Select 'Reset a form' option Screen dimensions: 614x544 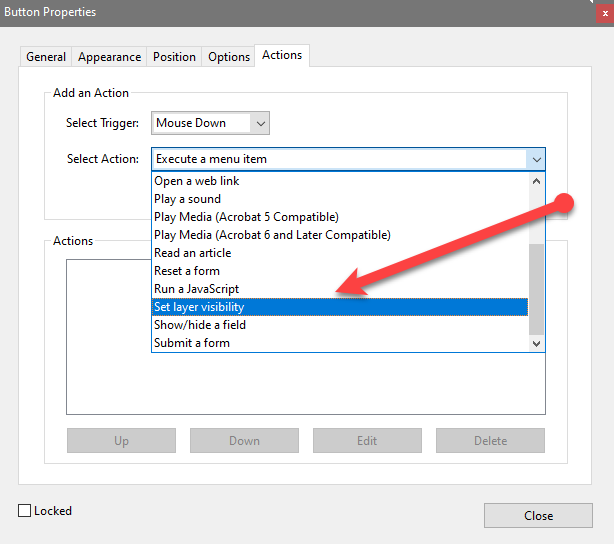pos(187,271)
